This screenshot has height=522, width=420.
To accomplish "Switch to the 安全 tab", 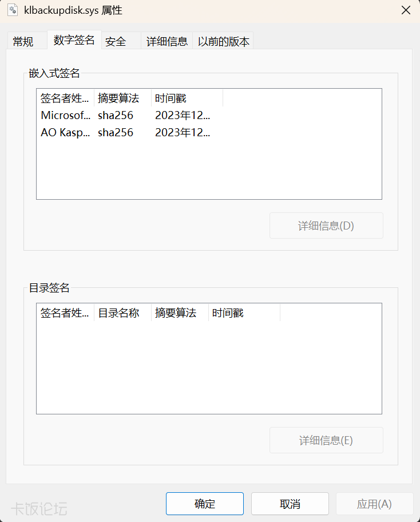I will [116, 41].
